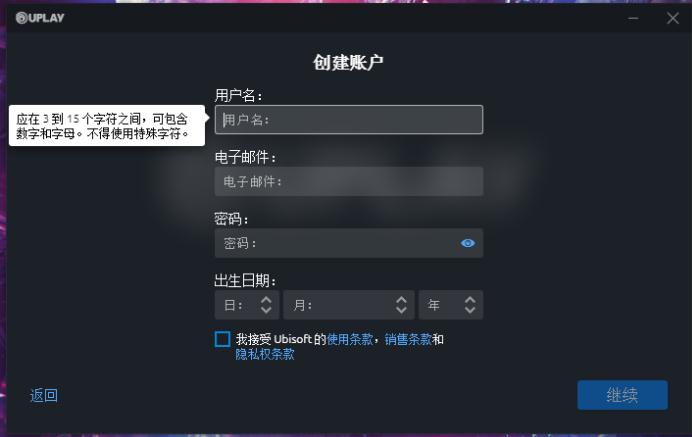Open the year (年) dropdown
The width and height of the screenshot is (692, 437).
pos(451,305)
